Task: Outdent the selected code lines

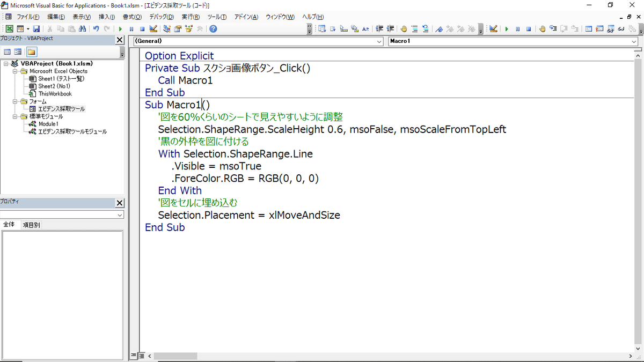Action: (390, 29)
